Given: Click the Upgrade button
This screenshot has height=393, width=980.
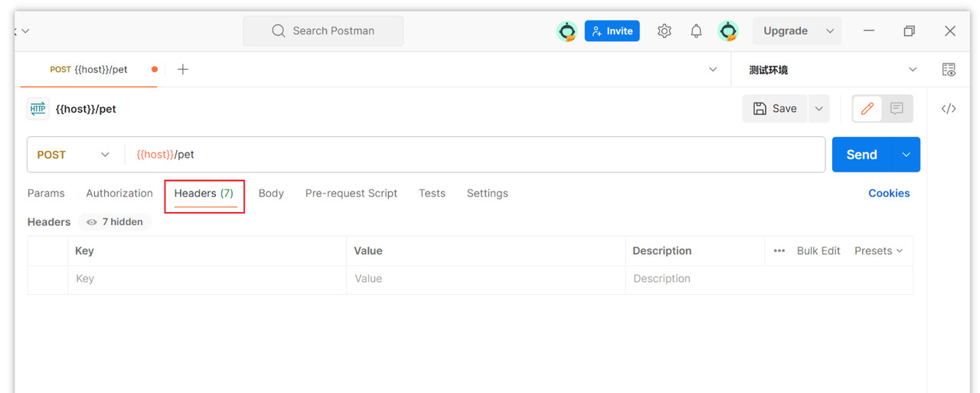Looking at the screenshot, I should pyautogui.click(x=786, y=31).
